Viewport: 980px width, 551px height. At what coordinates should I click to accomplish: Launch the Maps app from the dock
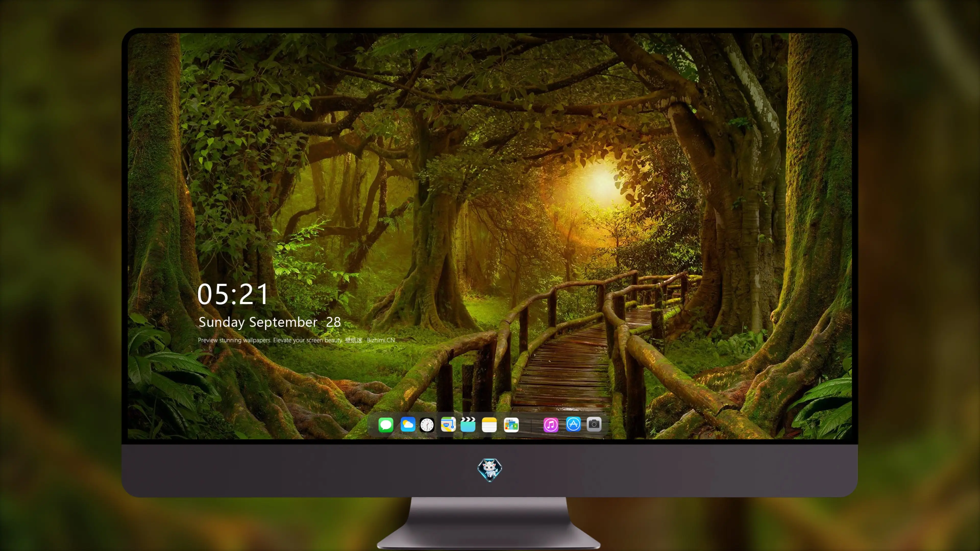[448, 424]
